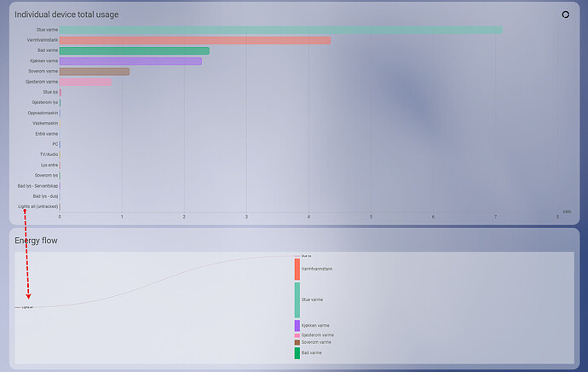Screen dimensions: 588x372
Task: Click the red Varmtvannstank node in Energy flow
Action: 297,269
